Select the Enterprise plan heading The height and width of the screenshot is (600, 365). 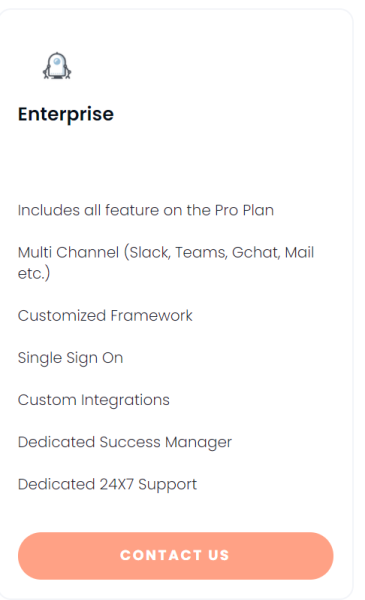coord(66,114)
